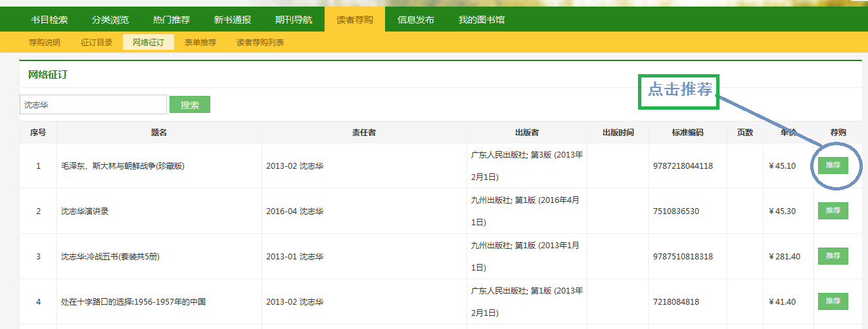Click standard code 7218084818
This screenshot has height=329, width=868.
click(x=676, y=302)
